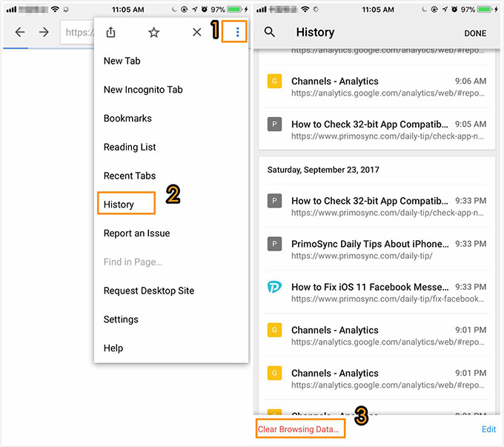Tap the gray P favicon beside PrimoSync Daily Tips

pyautogui.click(x=274, y=244)
